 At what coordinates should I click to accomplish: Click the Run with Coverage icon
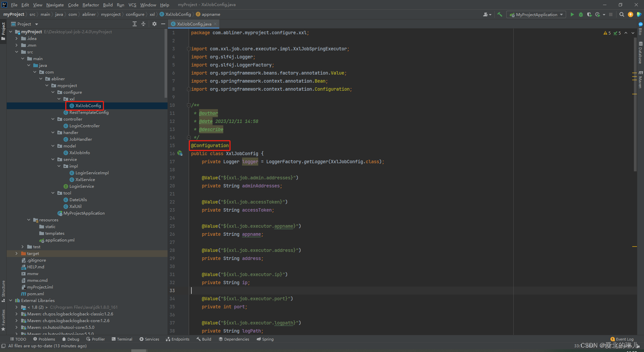click(x=589, y=14)
